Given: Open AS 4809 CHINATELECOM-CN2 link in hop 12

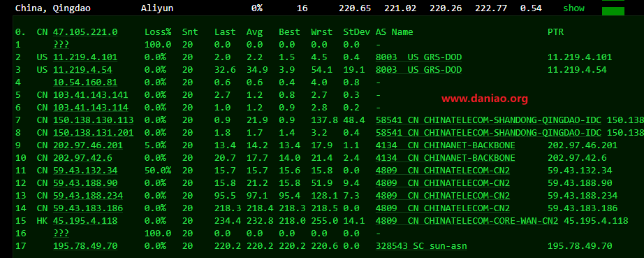Looking at the screenshot, I should click(443, 182).
